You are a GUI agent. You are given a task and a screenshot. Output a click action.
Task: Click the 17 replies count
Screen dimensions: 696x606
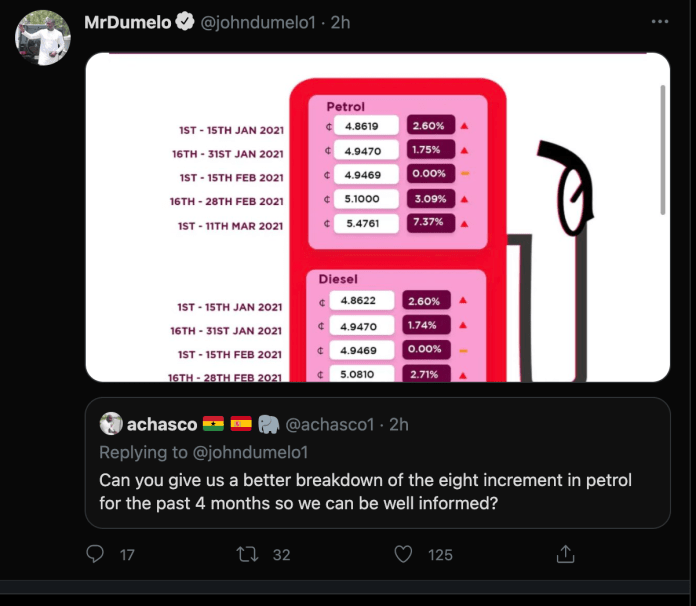tap(127, 555)
